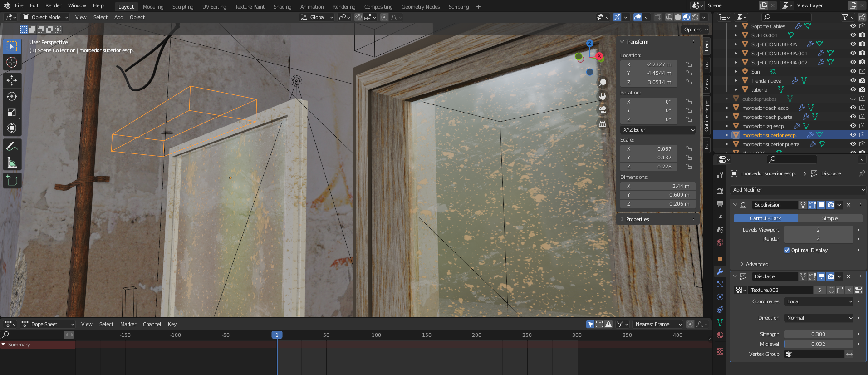Hide mordedor dech puerta with eye icon
The image size is (868, 375).
click(x=853, y=117)
